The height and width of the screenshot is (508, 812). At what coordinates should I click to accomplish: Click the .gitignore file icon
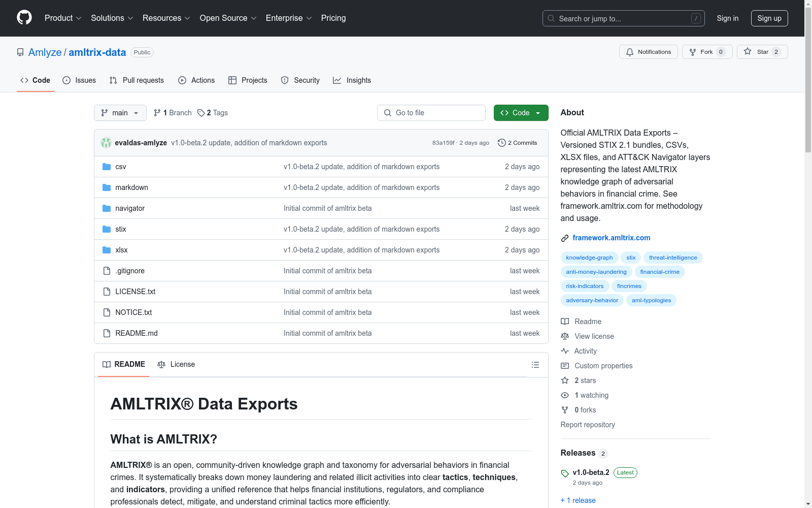[107, 271]
